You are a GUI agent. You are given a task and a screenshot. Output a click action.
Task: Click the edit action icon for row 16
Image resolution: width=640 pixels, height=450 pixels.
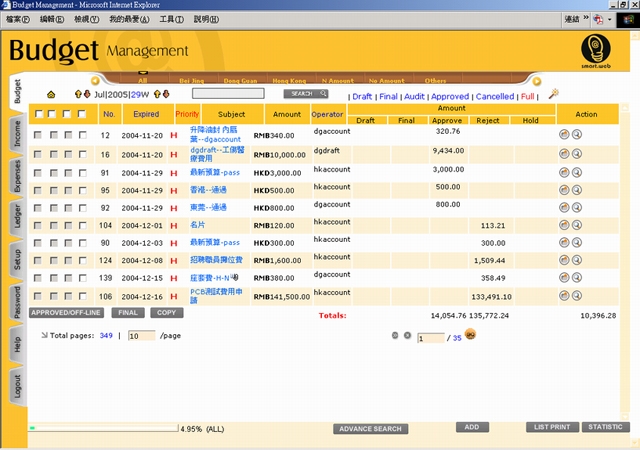point(564,154)
